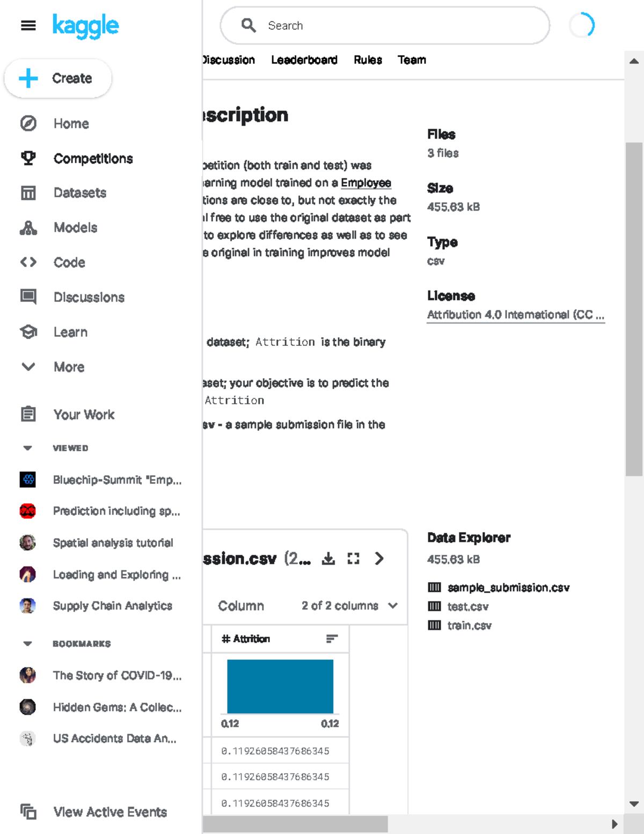Image resolution: width=644 pixels, height=834 pixels.
Task: Open the 2 of 2 columns dropdown
Action: point(349,606)
